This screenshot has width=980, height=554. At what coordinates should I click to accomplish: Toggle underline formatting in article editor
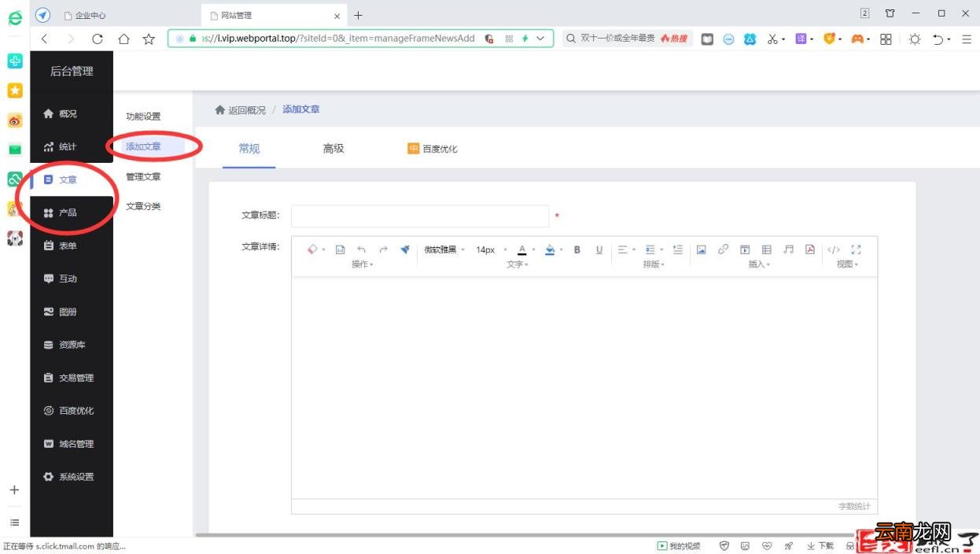click(599, 249)
